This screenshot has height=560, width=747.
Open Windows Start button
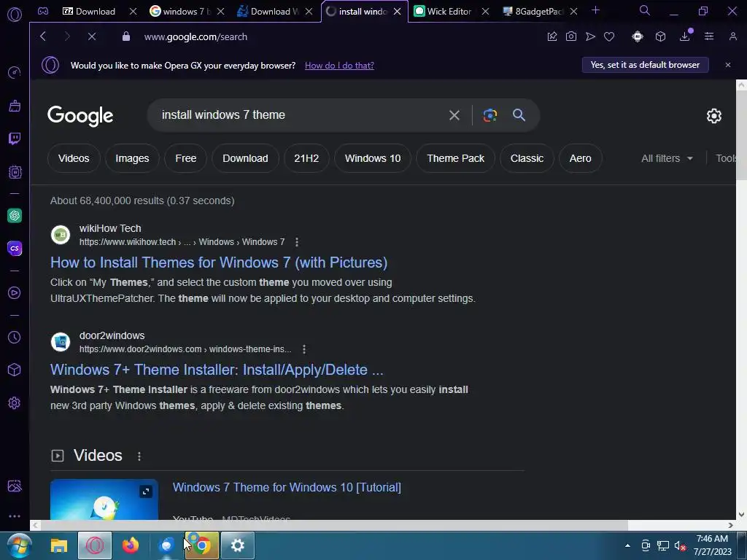click(x=19, y=545)
